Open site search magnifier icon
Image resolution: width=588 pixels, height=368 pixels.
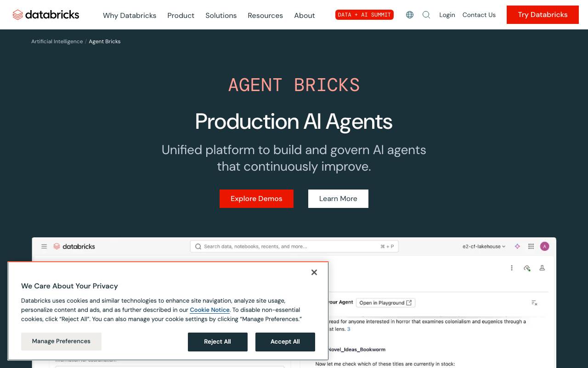pyautogui.click(x=426, y=15)
